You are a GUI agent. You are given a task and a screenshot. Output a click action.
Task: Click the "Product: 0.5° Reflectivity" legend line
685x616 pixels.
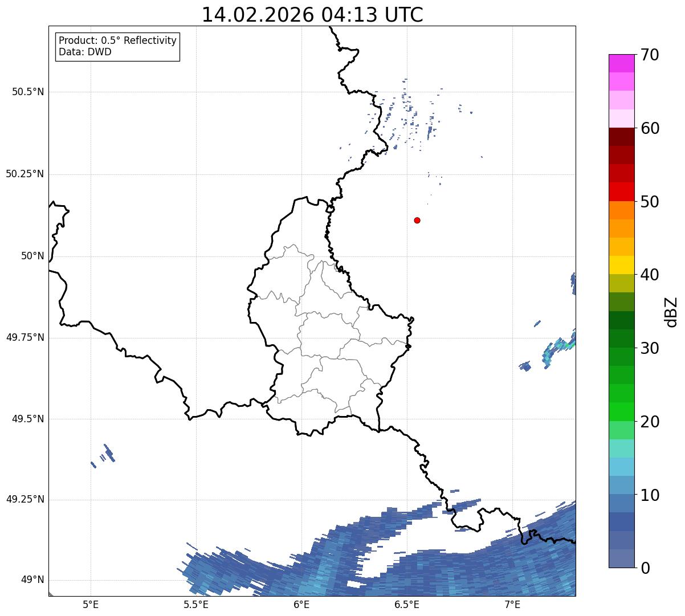pyautogui.click(x=117, y=41)
